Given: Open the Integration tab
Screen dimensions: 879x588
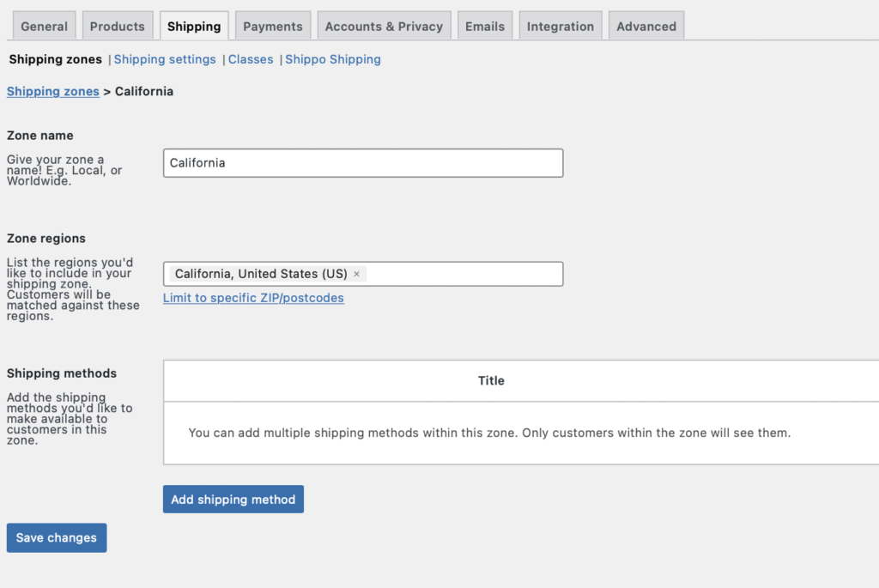Looking at the screenshot, I should 561,27.
